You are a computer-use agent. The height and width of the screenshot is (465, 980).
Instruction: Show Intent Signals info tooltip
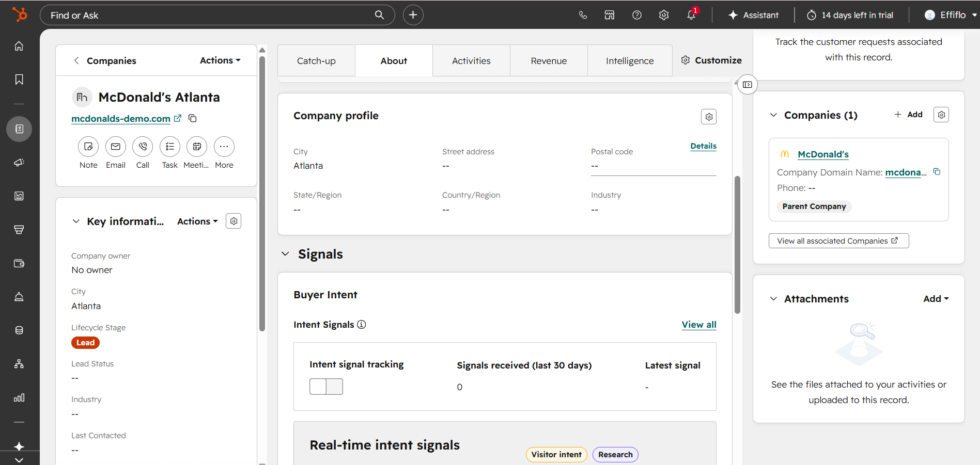pos(362,325)
